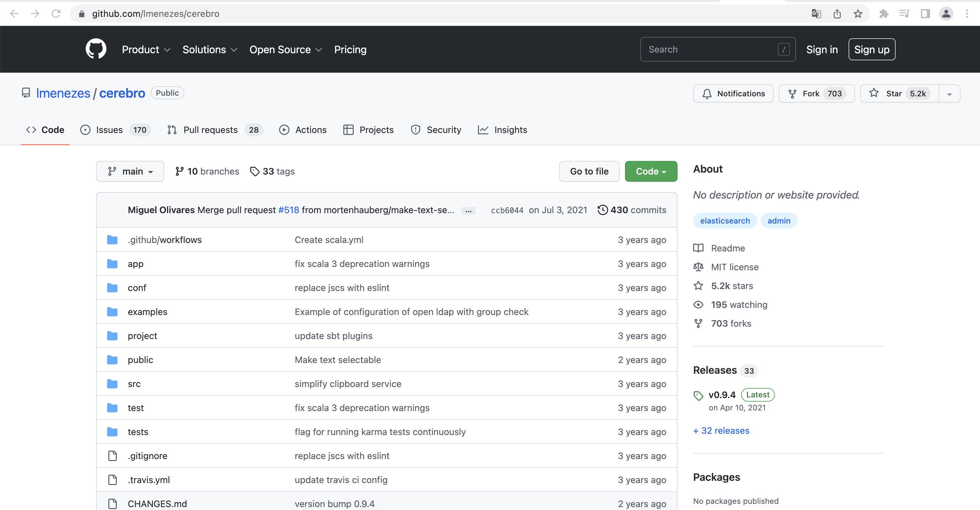This screenshot has width=980, height=510.
Task: Click the history clock icon beside 430 commits
Action: pos(602,210)
